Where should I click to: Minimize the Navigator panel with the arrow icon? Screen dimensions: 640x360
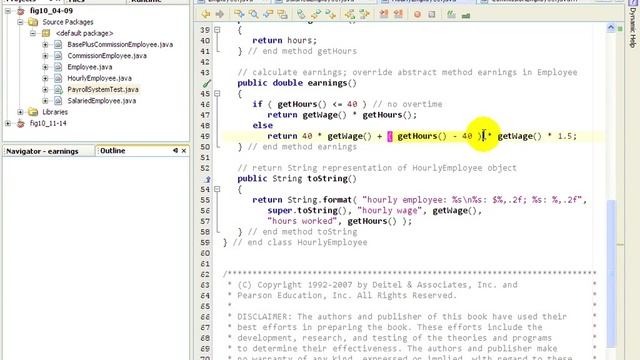point(176,151)
